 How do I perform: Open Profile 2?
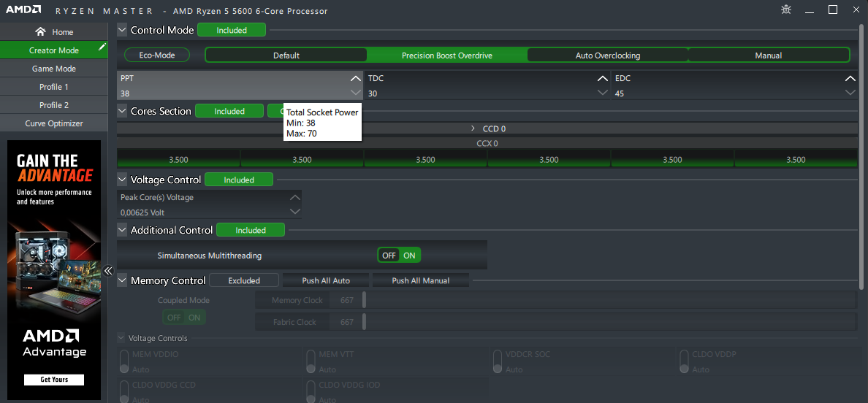53,105
